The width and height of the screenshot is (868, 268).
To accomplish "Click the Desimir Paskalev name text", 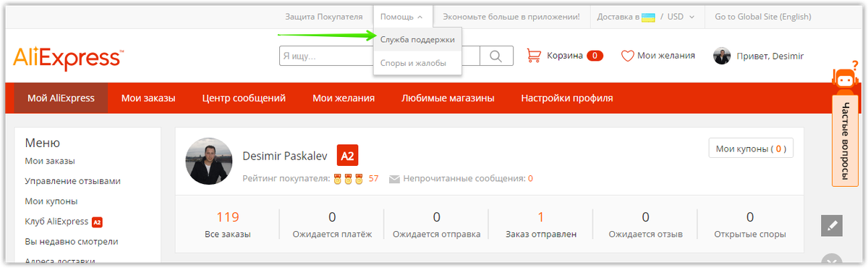I will tap(285, 156).
